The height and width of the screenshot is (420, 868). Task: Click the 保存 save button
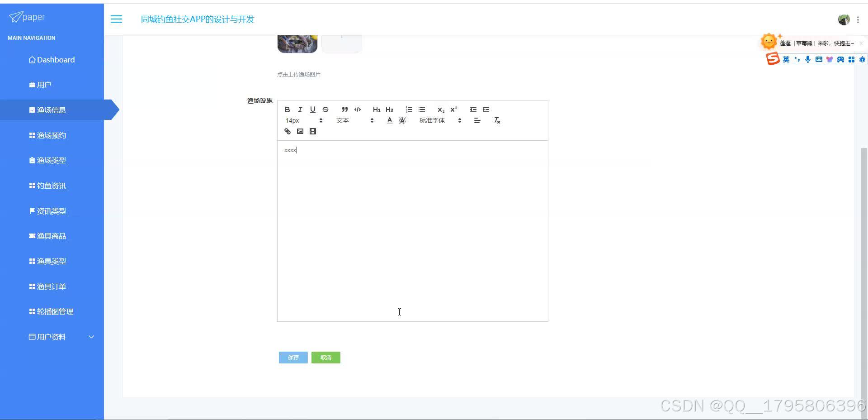click(x=293, y=358)
